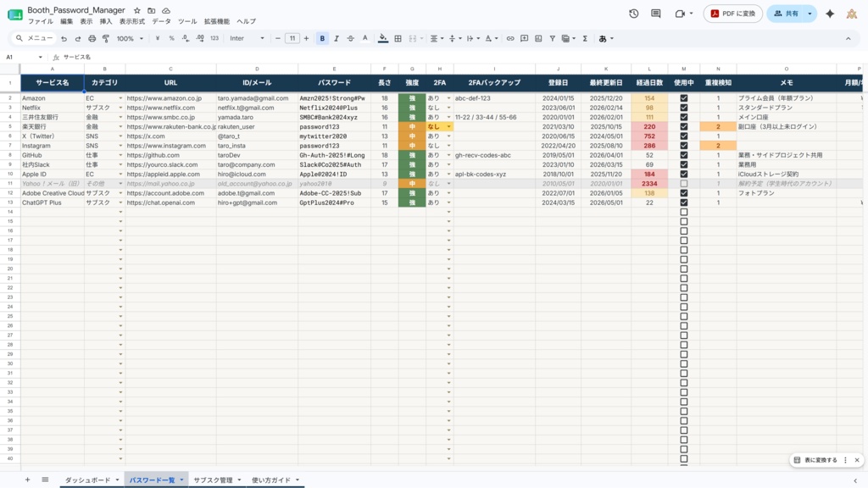Increase font size with plus button
The image size is (868, 488).
tap(306, 39)
